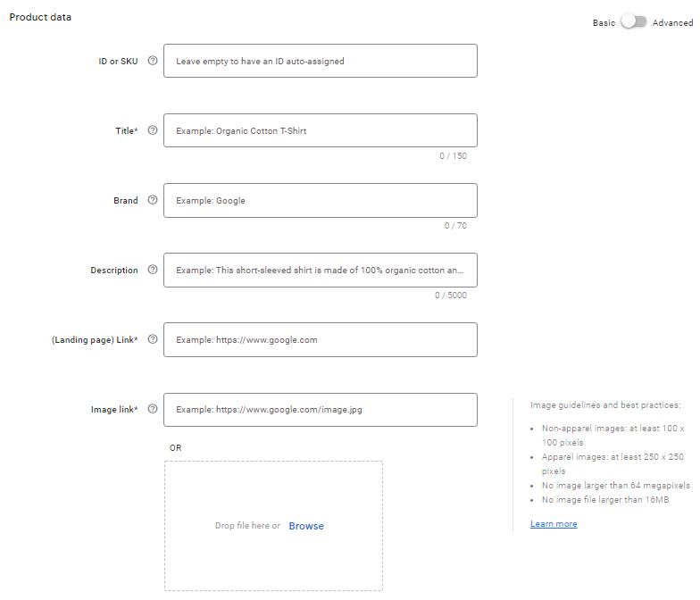The height and width of the screenshot is (600, 700).
Task: Select the Advanced mode label
Action: pos(672,23)
